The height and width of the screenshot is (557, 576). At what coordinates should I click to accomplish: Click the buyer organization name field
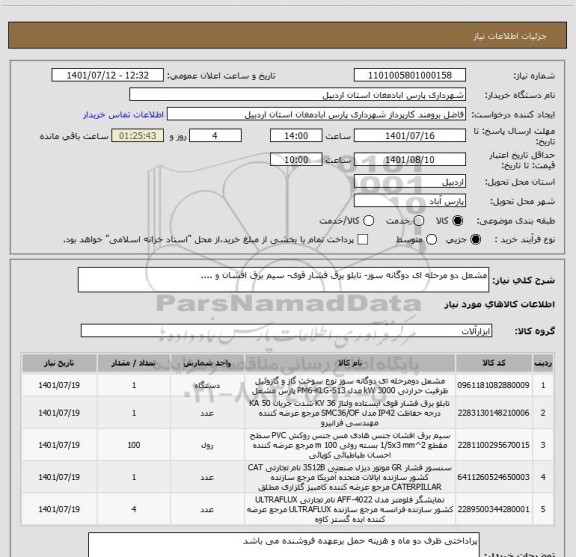pos(297,95)
